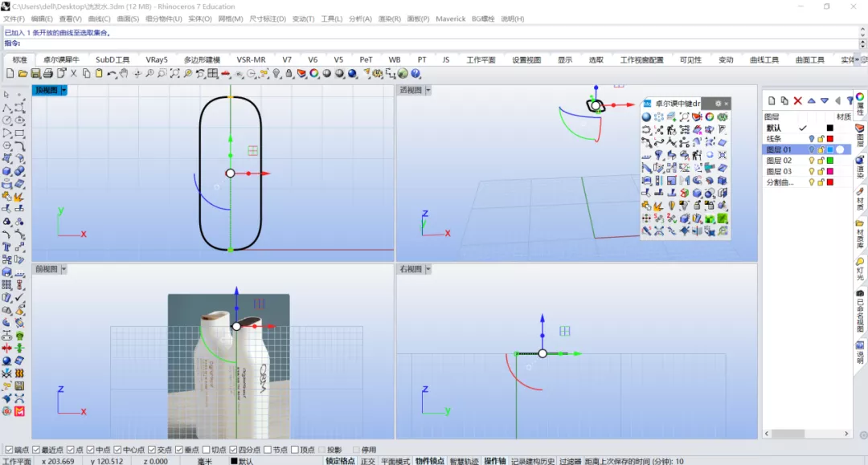The image size is (868, 465).
Task: Open a file with the folder icon
Action: [23, 74]
